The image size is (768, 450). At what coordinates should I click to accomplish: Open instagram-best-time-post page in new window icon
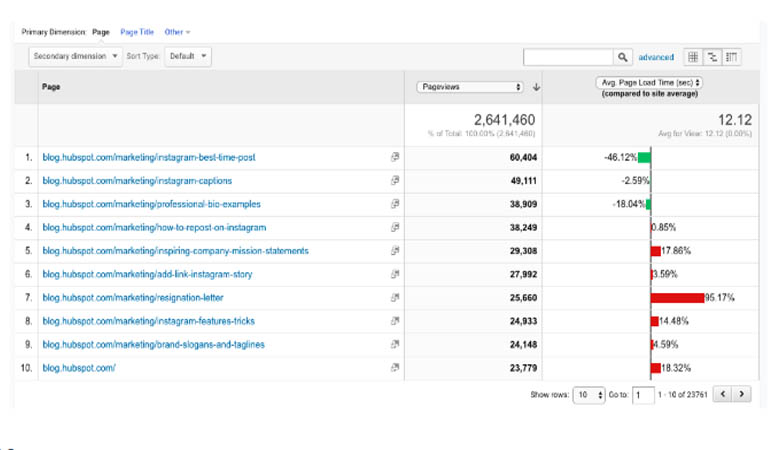pos(395,157)
